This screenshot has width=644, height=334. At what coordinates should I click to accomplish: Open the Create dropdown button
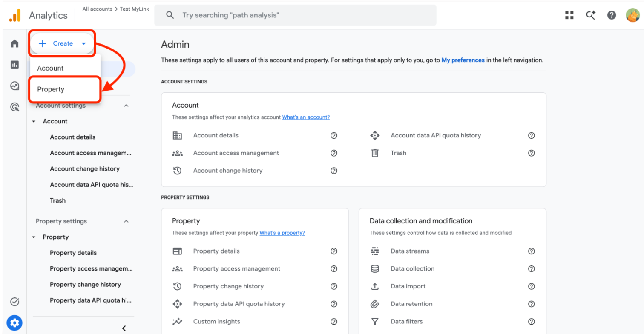coord(62,43)
